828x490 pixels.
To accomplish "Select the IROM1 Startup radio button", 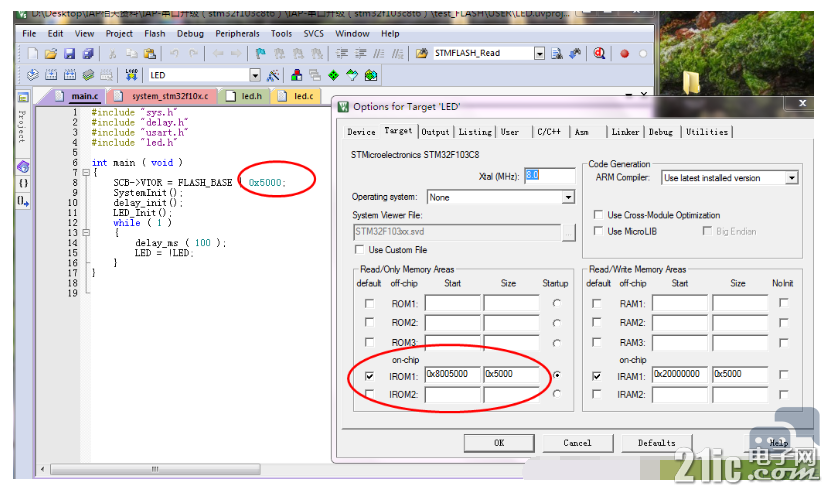I will [x=557, y=375].
